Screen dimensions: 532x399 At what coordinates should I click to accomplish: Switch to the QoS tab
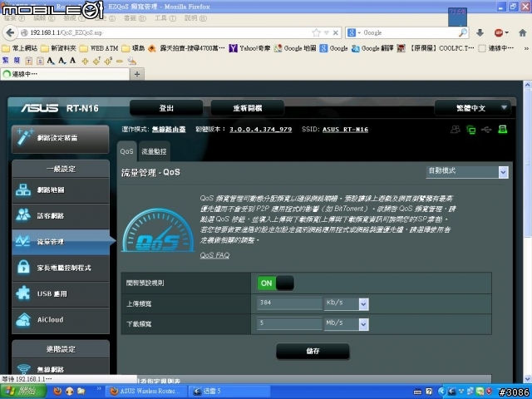[127, 151]
